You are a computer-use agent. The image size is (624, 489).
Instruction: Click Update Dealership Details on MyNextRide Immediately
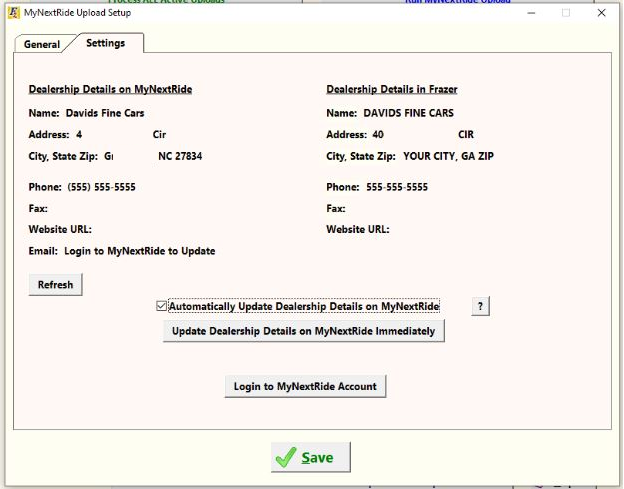(304, 331)
